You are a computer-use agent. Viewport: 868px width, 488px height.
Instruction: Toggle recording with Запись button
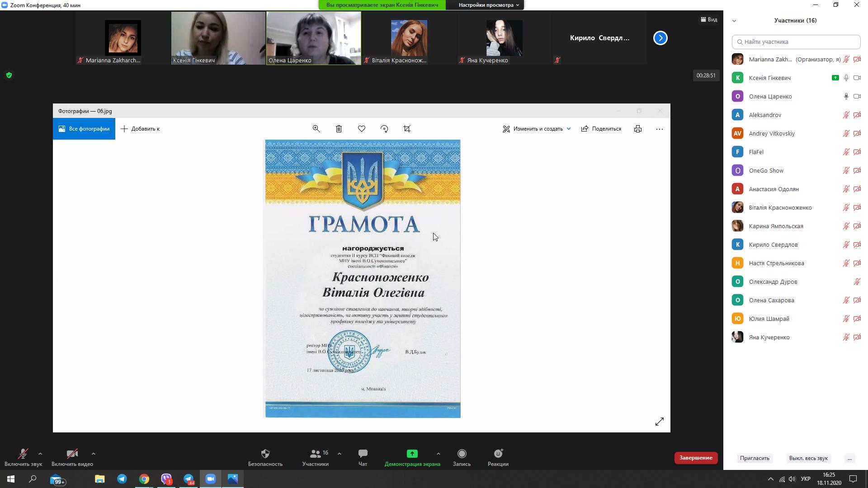[x=462, y=457]
